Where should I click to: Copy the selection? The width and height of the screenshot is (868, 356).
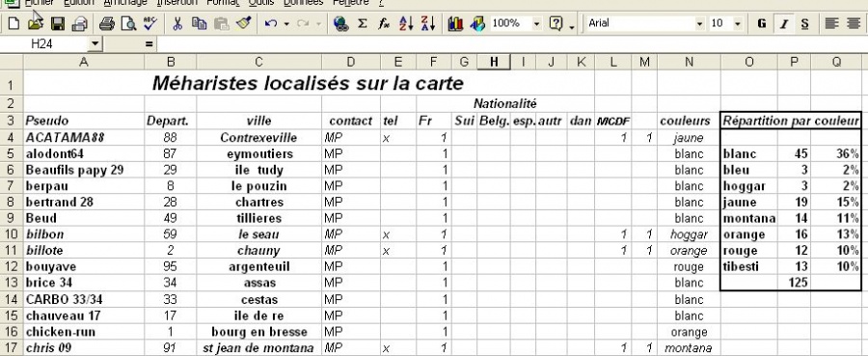tap(200, 24)
